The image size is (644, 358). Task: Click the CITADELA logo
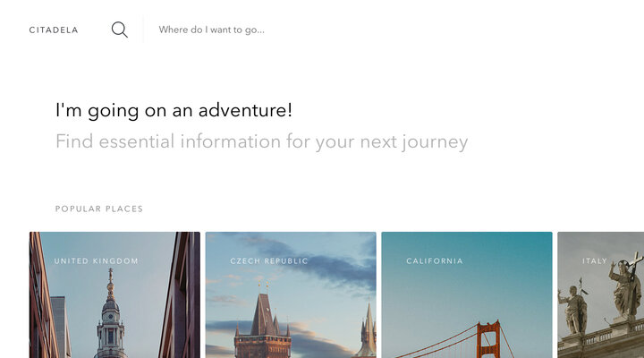point(54,30)
